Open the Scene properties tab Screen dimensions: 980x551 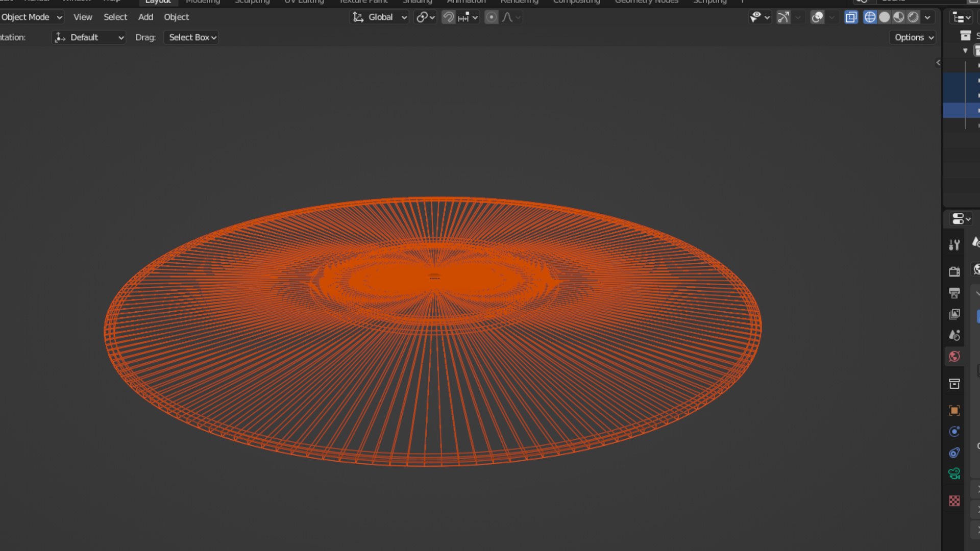pyautogui.click(x=954, y=335)
